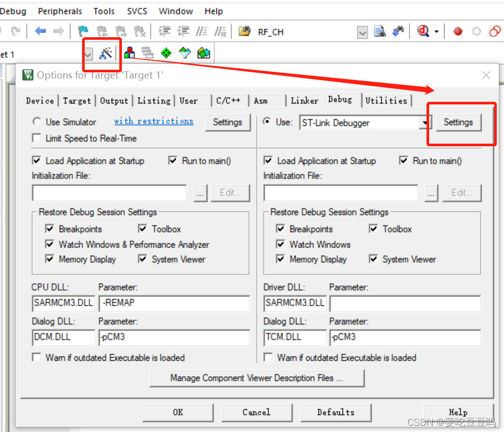Image resolution: width=504 pixels, height=432 pixels.
Task: Open the Tools menu
Action: (104, 11)
